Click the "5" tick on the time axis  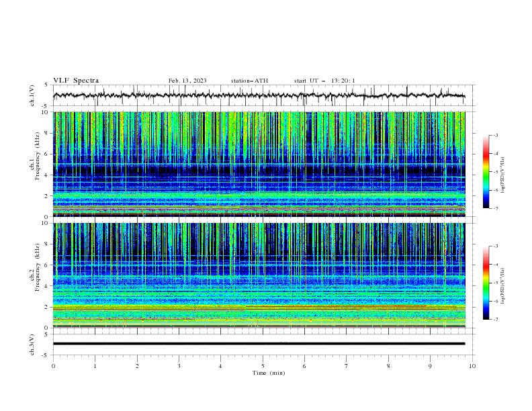point(263,366)
